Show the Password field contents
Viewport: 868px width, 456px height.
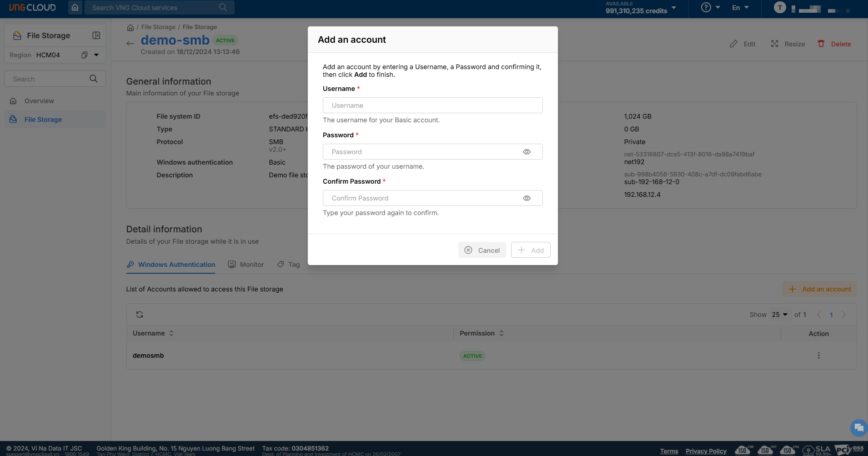pyautogui.click(x=527, y=152)
